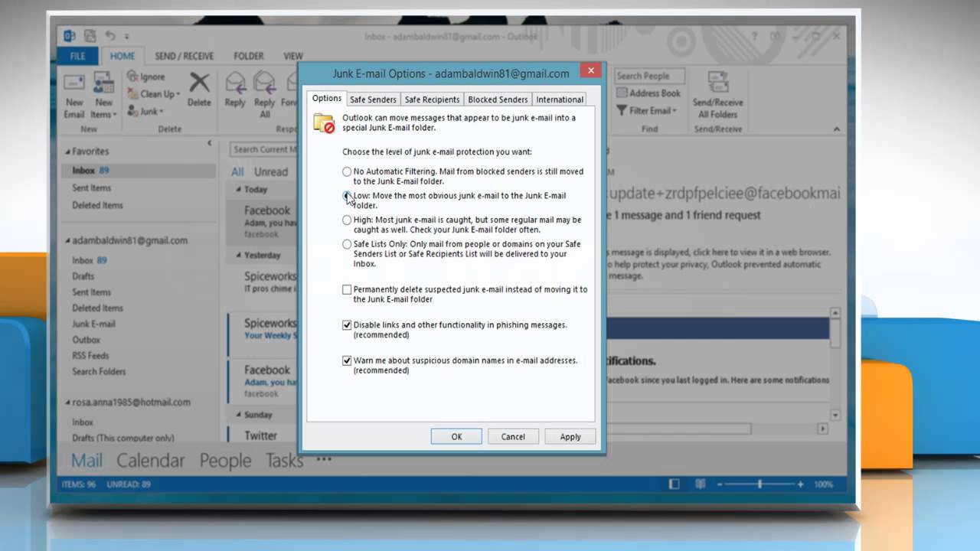Click Cancel in Junk E-mail Options
The image size is (980, 551).
[513, 436]
